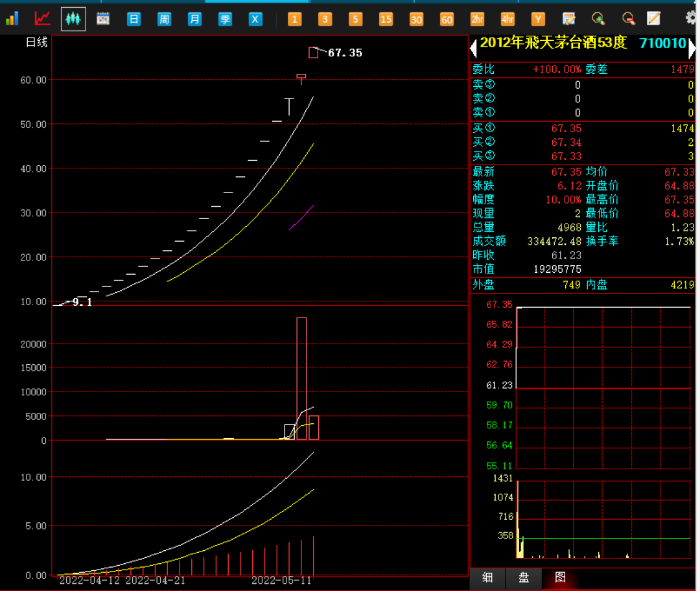Click the 买② bid price 67.34
700x591 pixels.
566,143
